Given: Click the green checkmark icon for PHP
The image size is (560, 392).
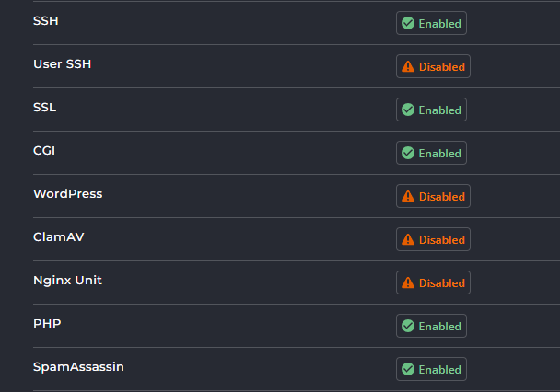Looking at the screenshot, I should [408, 326].
